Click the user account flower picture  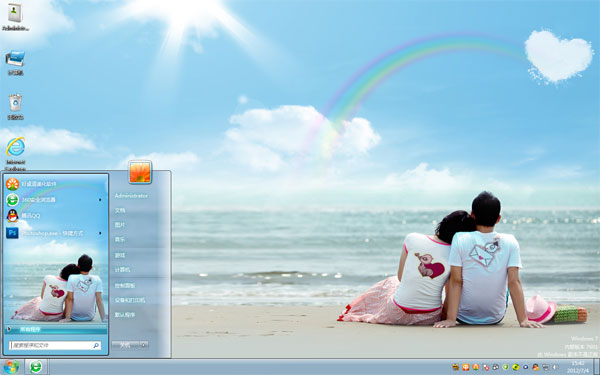tap(140, 172)
